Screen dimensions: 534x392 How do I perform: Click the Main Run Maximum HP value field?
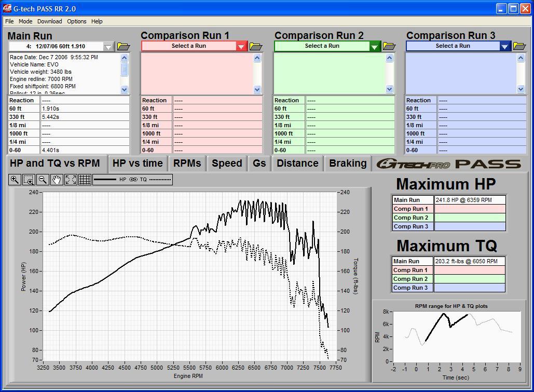pos(469,200)
